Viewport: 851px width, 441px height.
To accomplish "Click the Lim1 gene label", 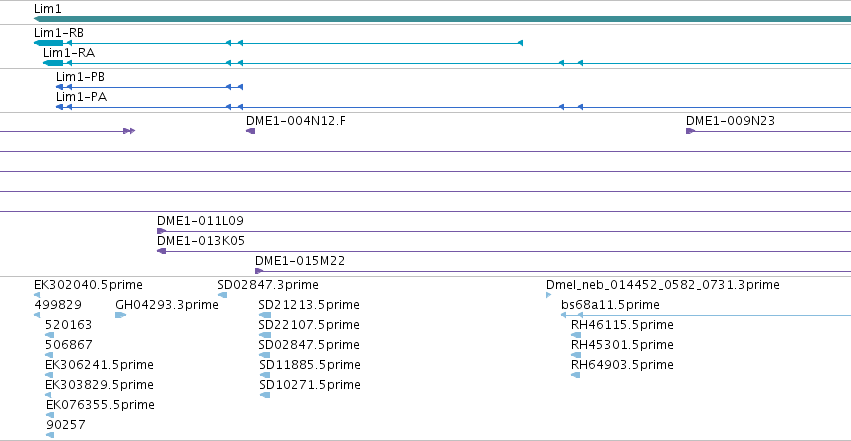I will [48, 9].
